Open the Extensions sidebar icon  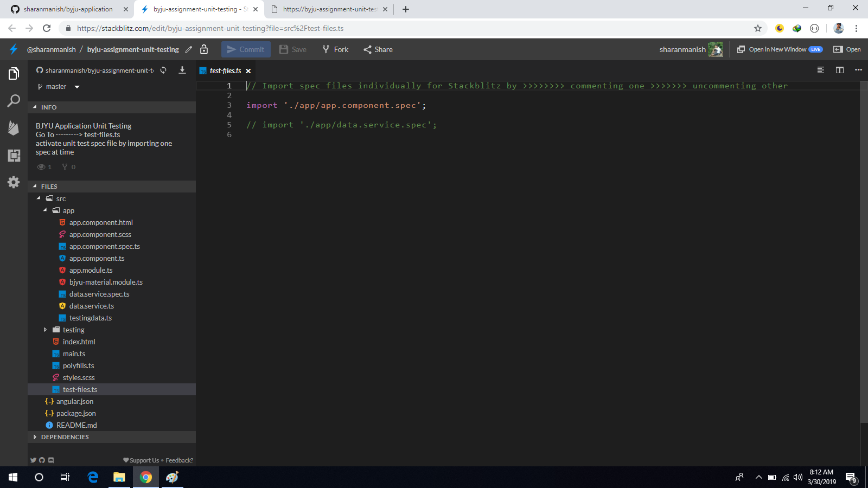click(x=14, y=156)
